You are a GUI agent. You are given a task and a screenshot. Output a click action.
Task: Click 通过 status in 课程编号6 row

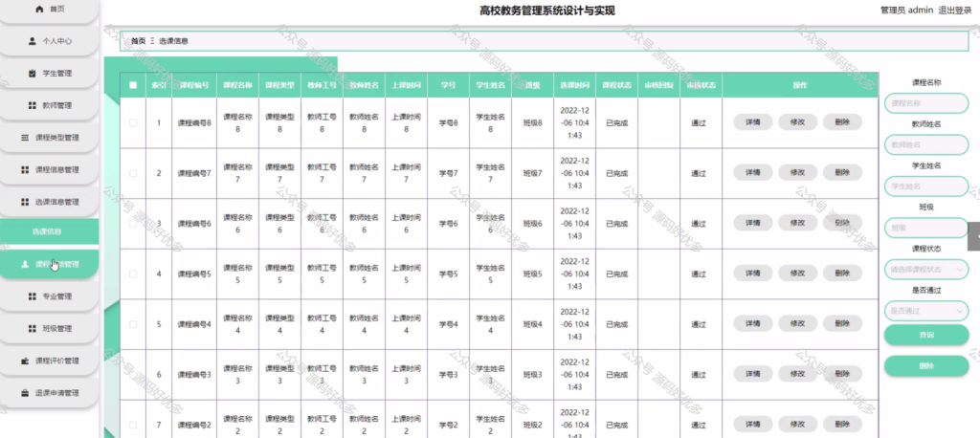[x=698, y=224]
